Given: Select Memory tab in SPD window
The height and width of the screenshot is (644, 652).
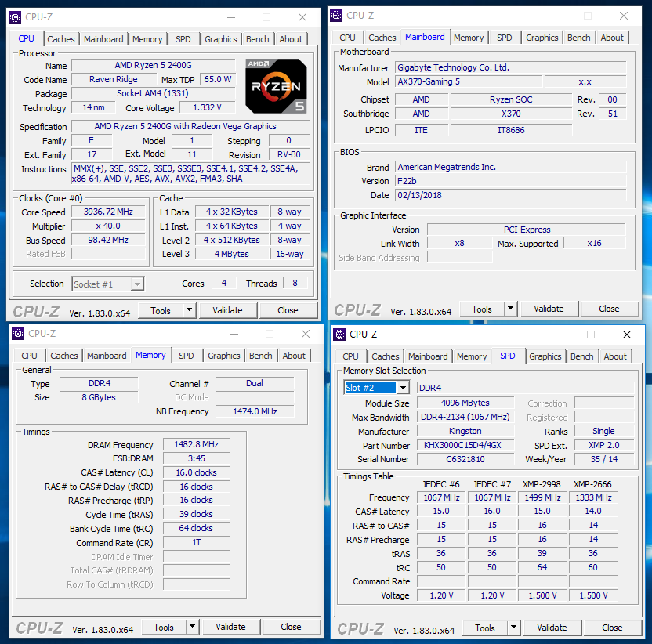Looking at the screenshot, I should tap(472, 356).
